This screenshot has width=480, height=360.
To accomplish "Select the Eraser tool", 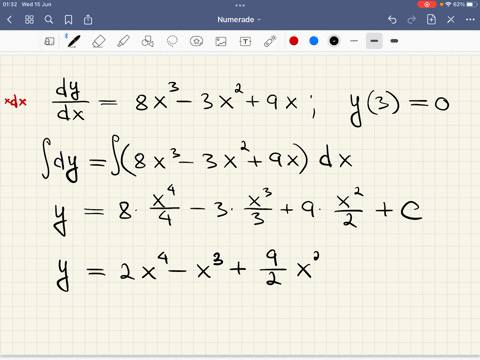I will pyautogui.click(x=98, y=42).
